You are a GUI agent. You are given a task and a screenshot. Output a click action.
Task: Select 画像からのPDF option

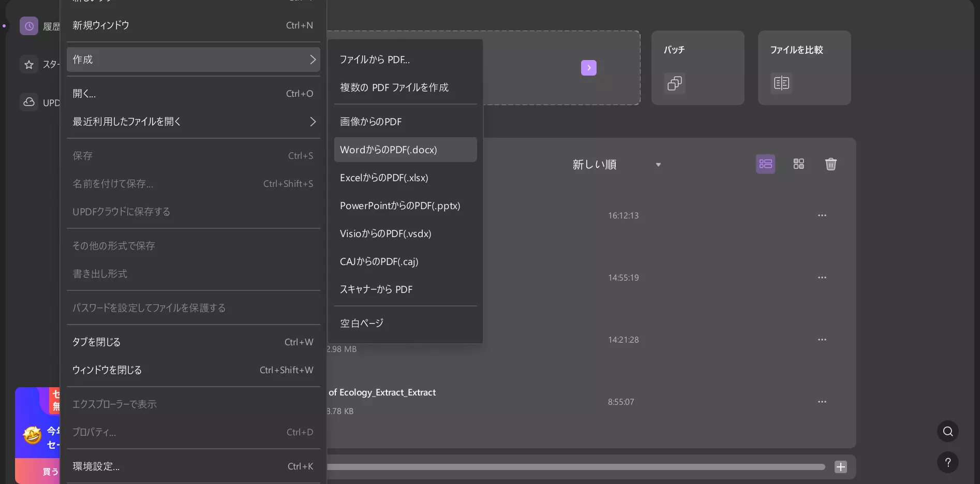click(x=406, y=122)
